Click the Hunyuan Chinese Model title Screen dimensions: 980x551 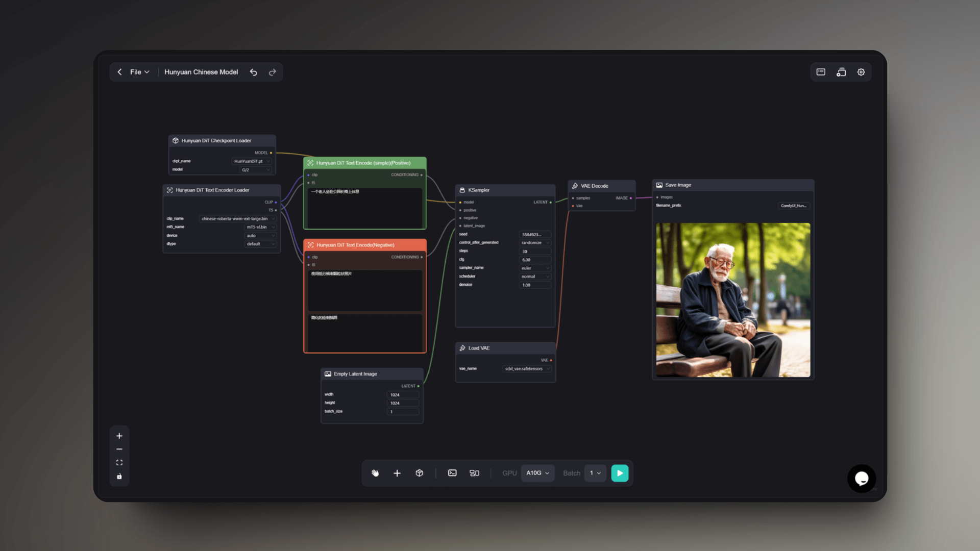[201, 72]
